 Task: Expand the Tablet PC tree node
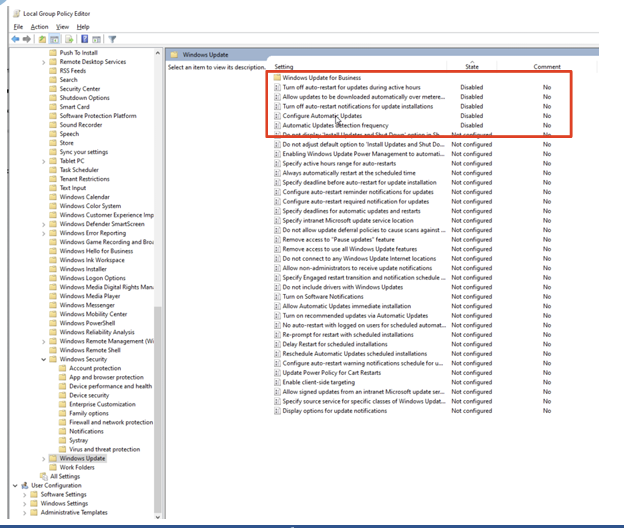43,161
